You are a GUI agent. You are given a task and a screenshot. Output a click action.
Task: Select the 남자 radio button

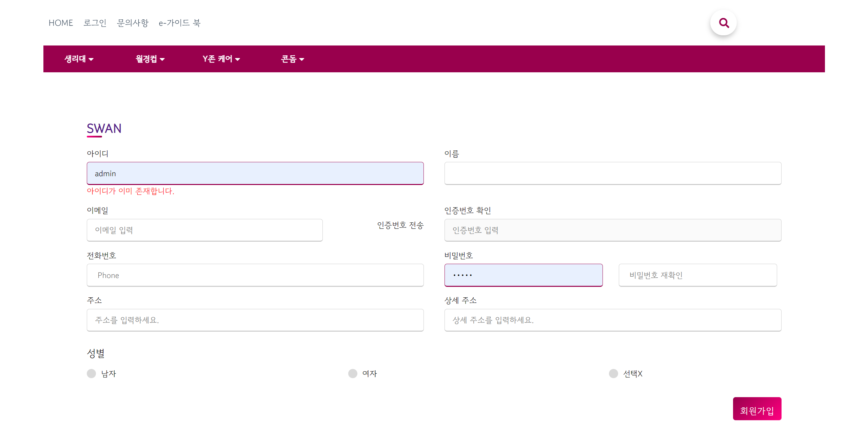pyautogui.click(x=92, y=373)
